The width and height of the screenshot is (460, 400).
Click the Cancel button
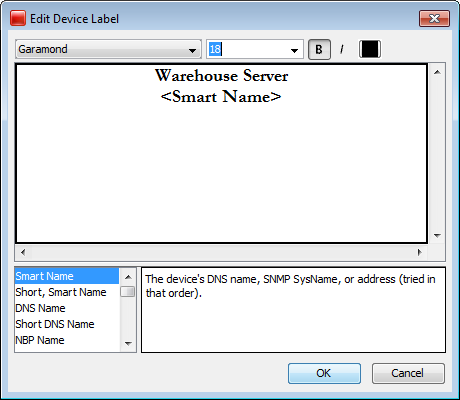click(408, 373)
